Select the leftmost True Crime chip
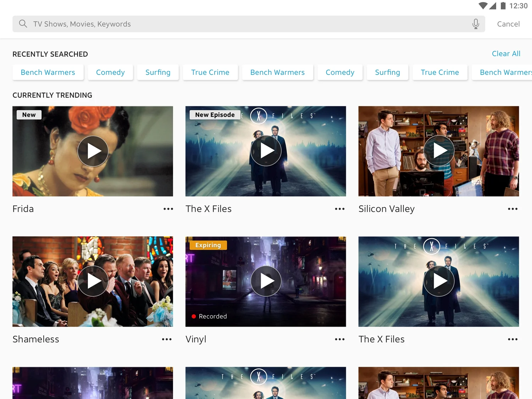Screen dimensions: 532x399 (210, 72)
